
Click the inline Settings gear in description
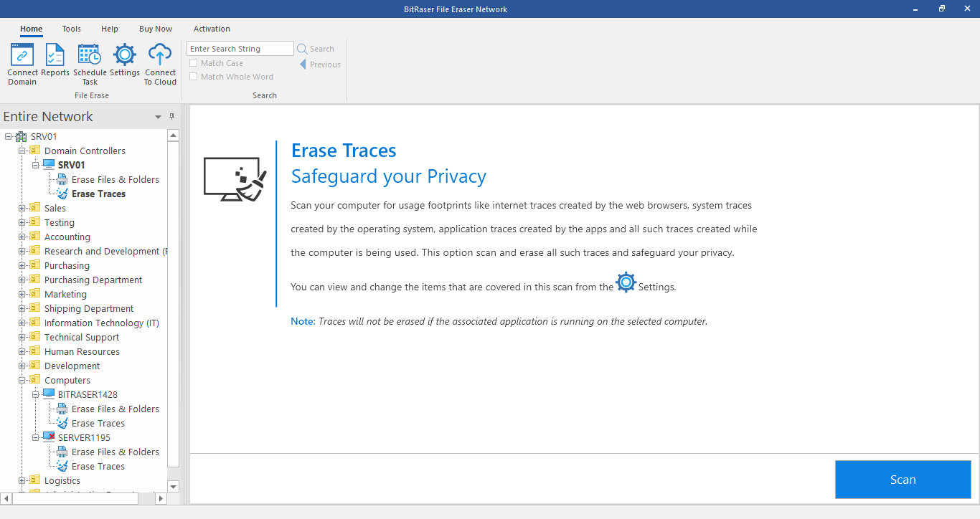(626, 282)
